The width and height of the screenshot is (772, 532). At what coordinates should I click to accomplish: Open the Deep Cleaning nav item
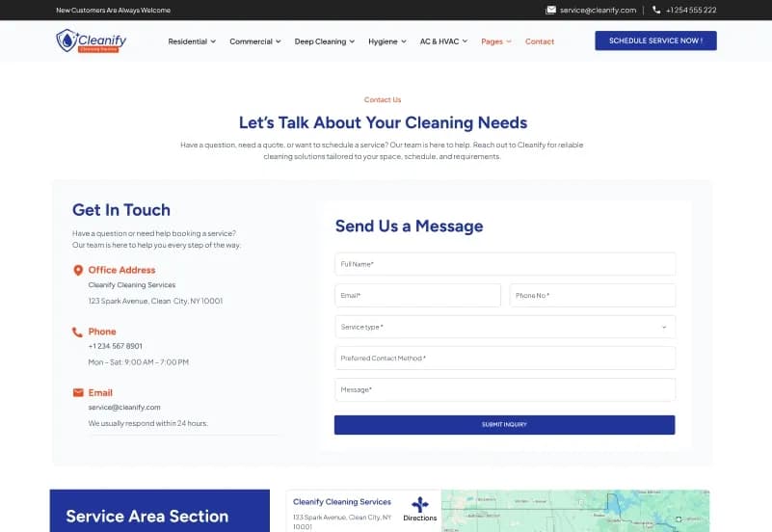[x=320, y=41]
